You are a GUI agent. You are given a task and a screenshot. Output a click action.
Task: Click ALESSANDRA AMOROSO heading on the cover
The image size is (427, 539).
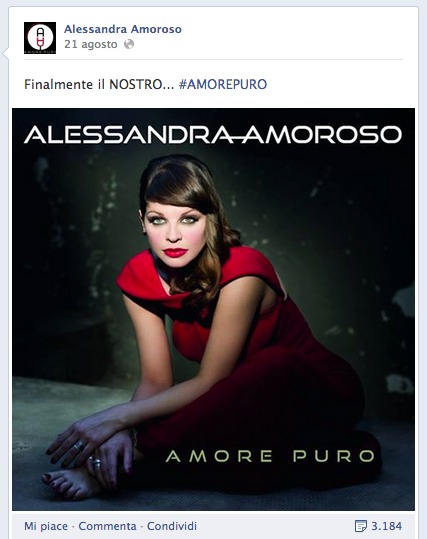213,135
